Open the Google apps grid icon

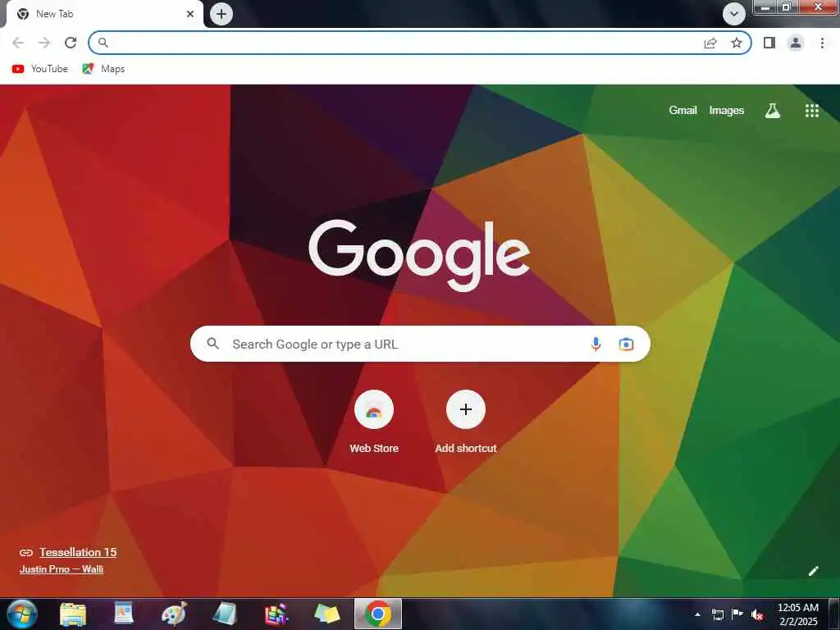(811, 111)
